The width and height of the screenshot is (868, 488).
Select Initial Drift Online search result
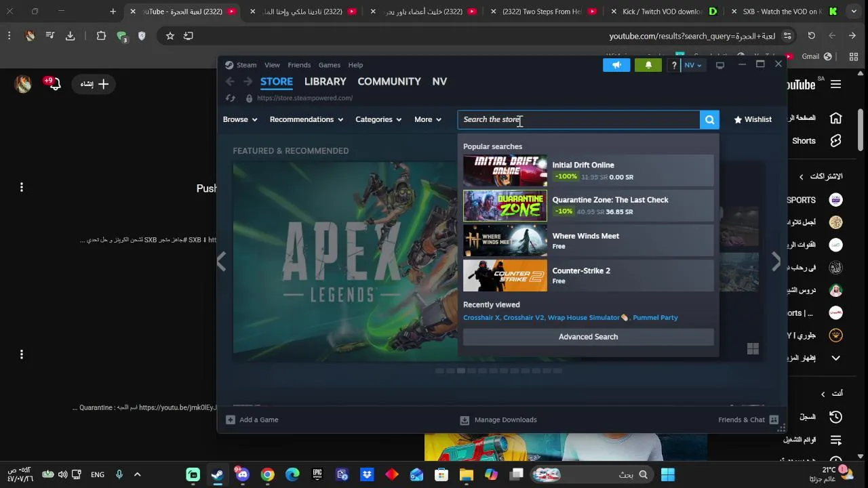click(588, 171)
